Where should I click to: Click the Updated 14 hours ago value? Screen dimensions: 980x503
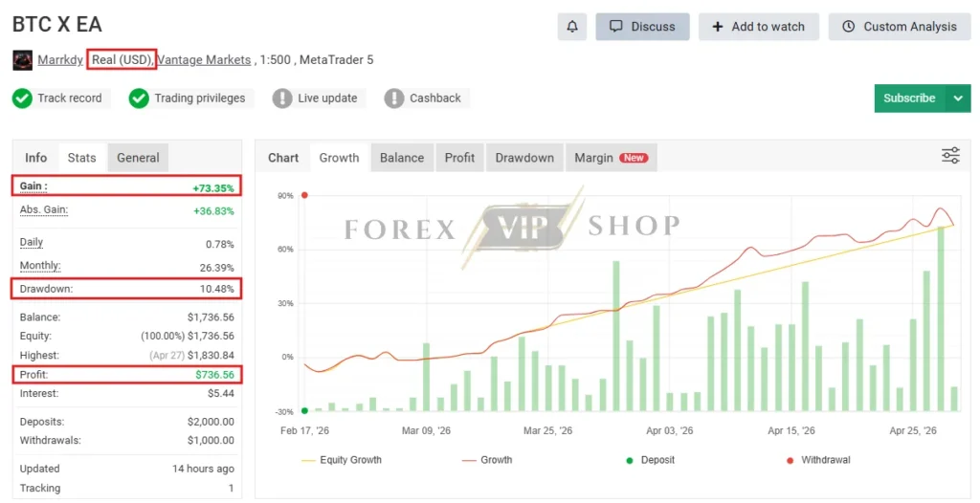point(203,469)
